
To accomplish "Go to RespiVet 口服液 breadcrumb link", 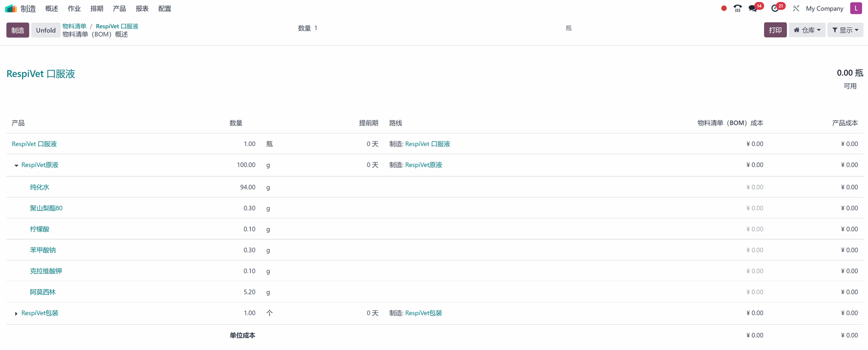I will coord(117,26).
